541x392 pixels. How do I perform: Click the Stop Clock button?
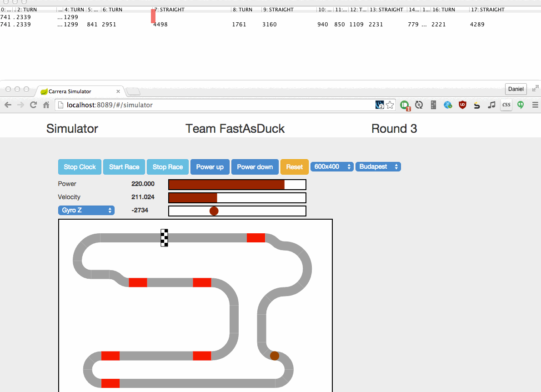[80, 167]
